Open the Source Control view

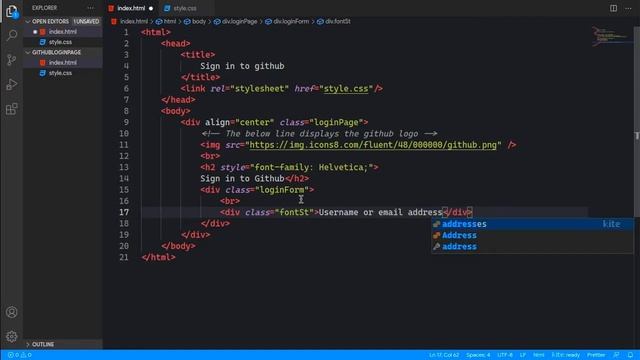[x=12, y=60]
